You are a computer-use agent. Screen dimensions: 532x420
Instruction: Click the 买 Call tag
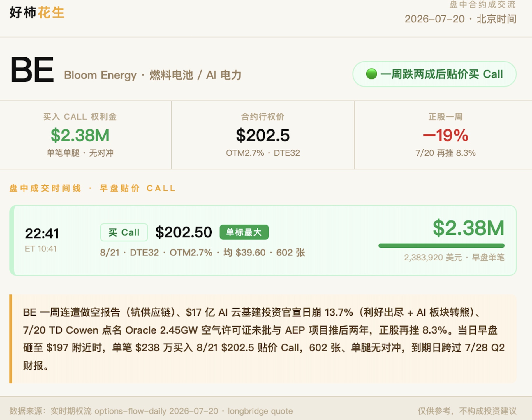[x=124, y=232]
